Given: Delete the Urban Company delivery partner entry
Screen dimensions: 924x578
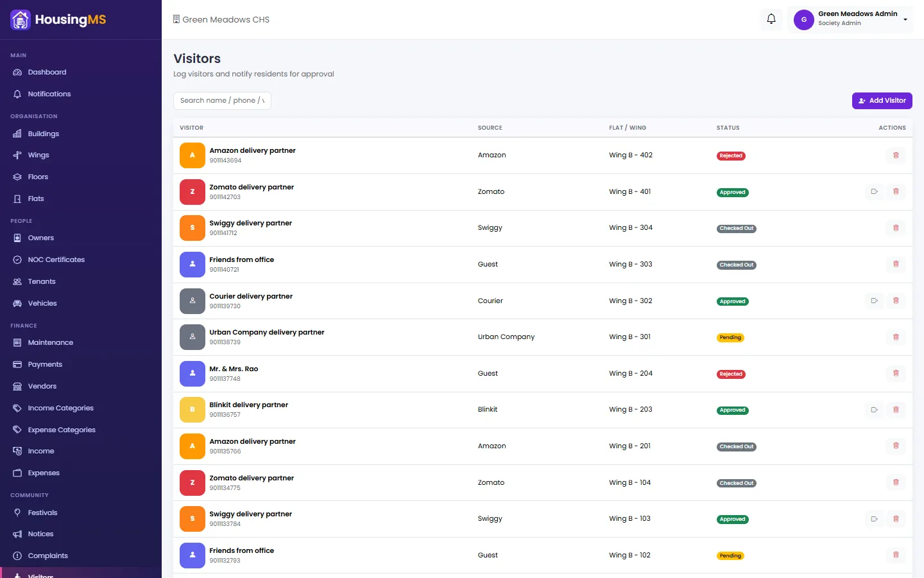Looking at the screenshot, I should coord(896,337).
